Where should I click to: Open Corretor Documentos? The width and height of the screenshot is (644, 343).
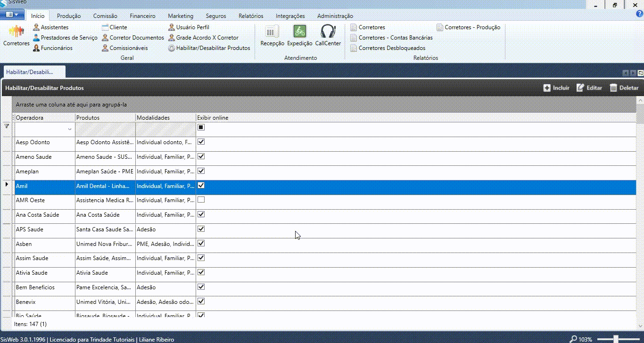point(133,38)
